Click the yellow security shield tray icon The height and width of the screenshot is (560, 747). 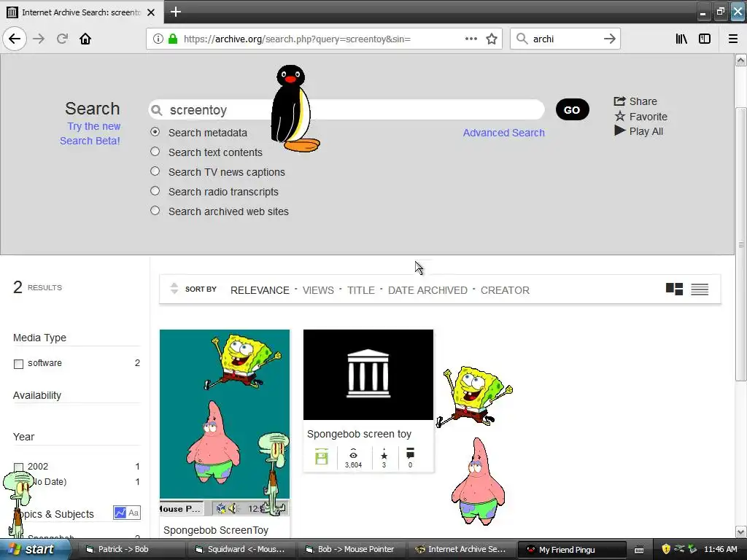pos(665,548)
